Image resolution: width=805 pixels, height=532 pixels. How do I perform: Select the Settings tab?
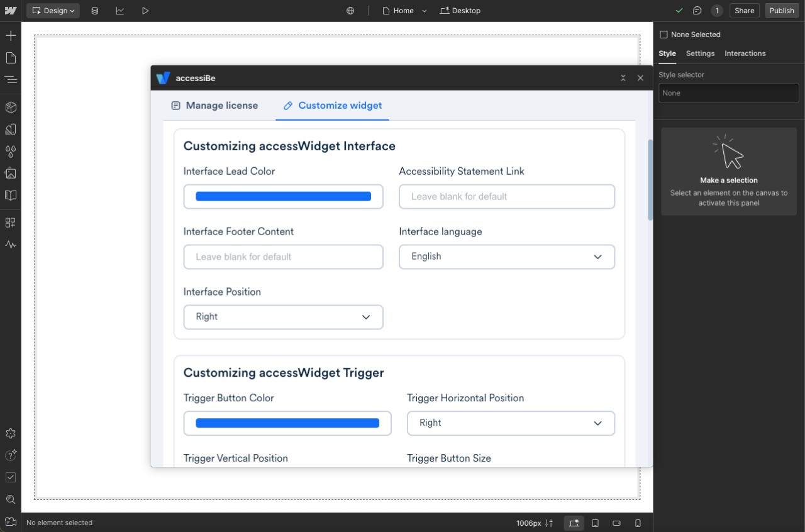pos(700,53)
